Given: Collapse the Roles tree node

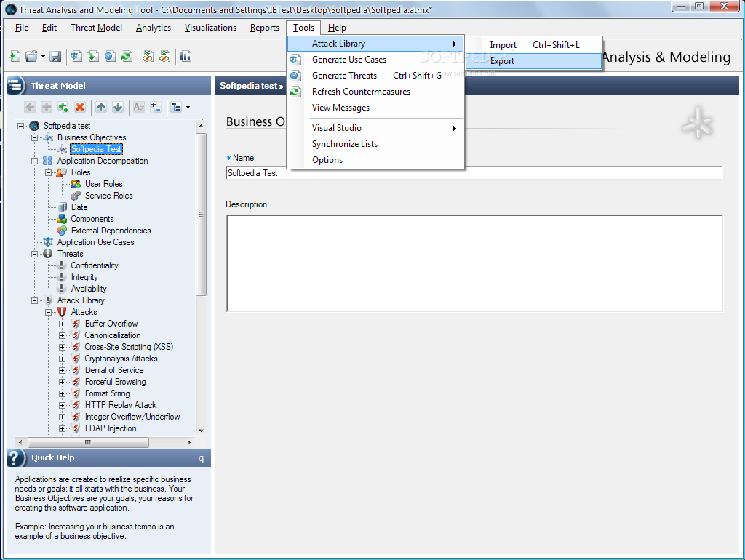Looking at the screenshot, I should (48, 172).
